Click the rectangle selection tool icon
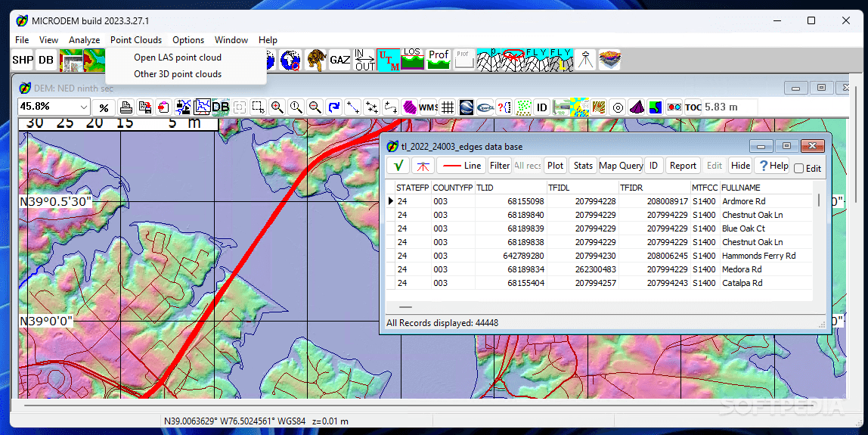This screenshot has height=435, width=868. (258, 107)
